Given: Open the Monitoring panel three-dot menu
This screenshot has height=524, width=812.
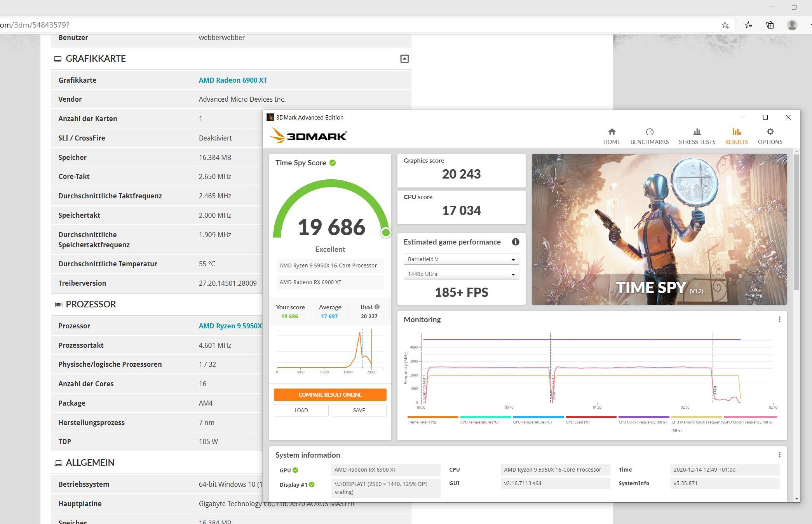Looking at the screenshot, I should click(x=779, y=319).
